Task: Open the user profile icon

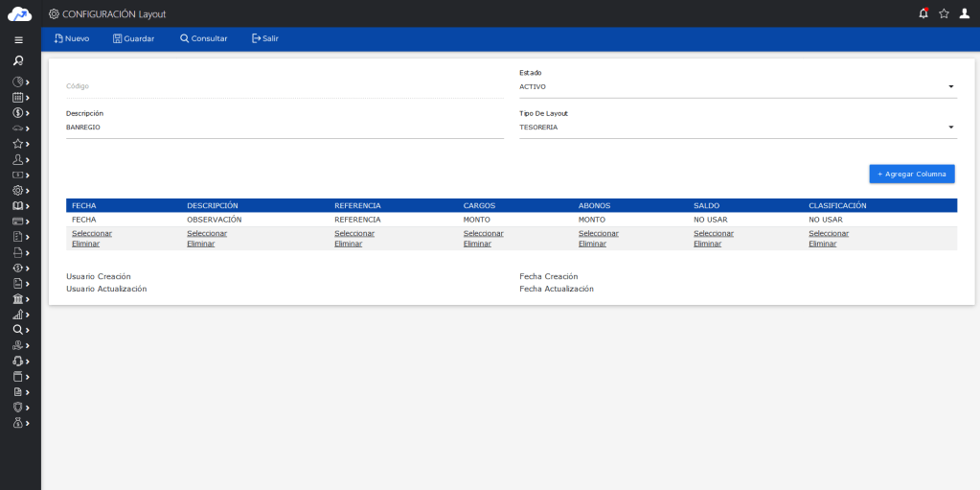Action: (x=965, y=13)
